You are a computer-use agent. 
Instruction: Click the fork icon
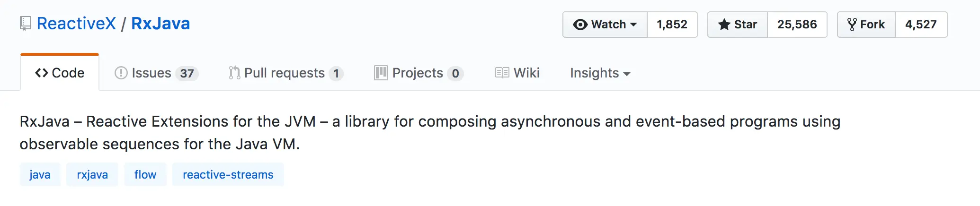click(x=852, y=25)
